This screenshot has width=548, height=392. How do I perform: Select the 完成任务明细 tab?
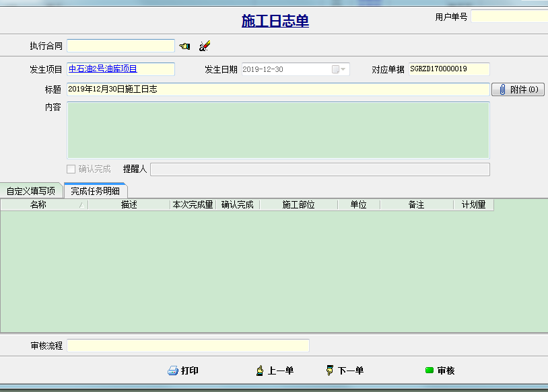click(95, 191)
